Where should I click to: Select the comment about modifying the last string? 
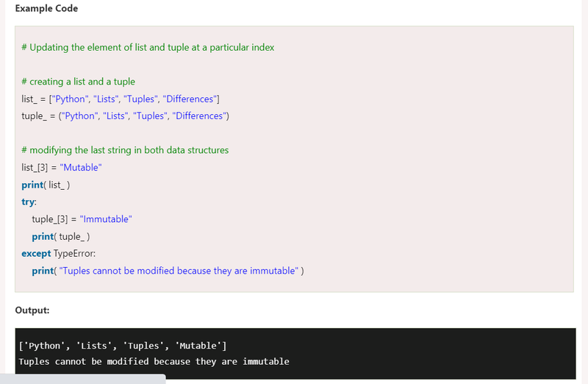[125, 150]
